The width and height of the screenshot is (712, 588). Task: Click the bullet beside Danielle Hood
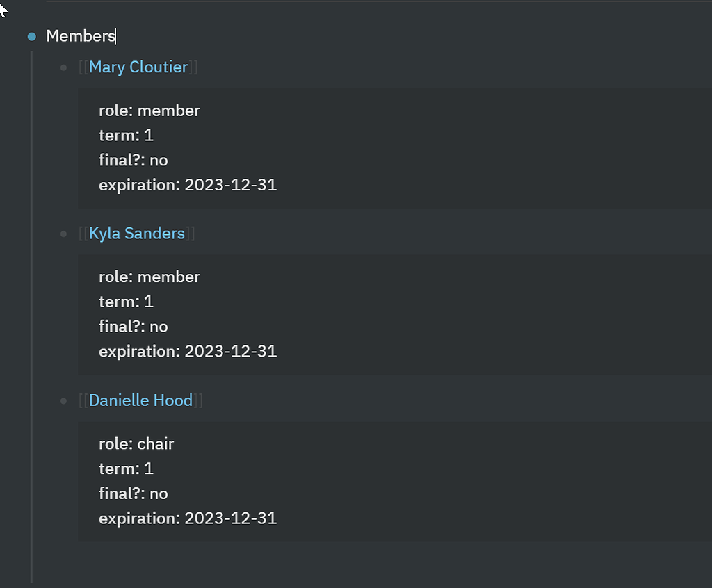tap(63, 400)
